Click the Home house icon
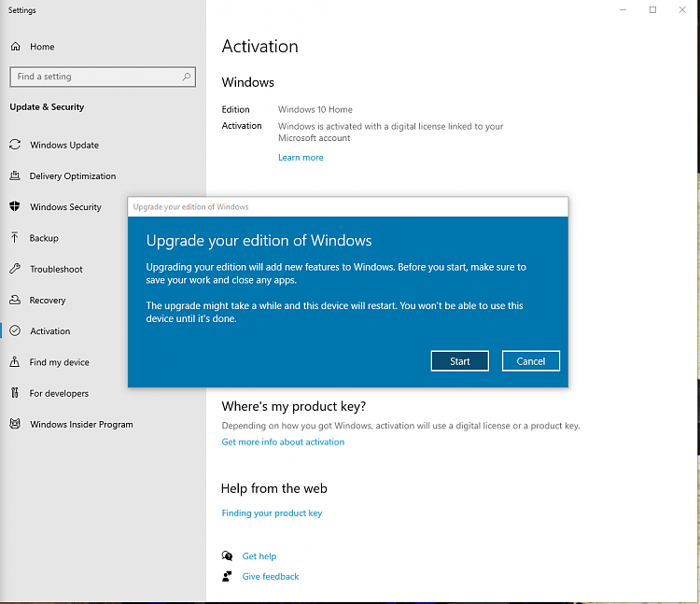The height and width of the screenshot is (604, 700). coord(16,47)
